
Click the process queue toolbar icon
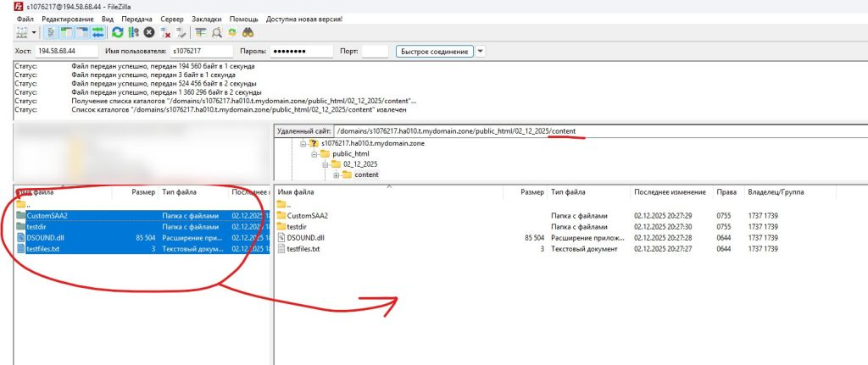(133, 32)
